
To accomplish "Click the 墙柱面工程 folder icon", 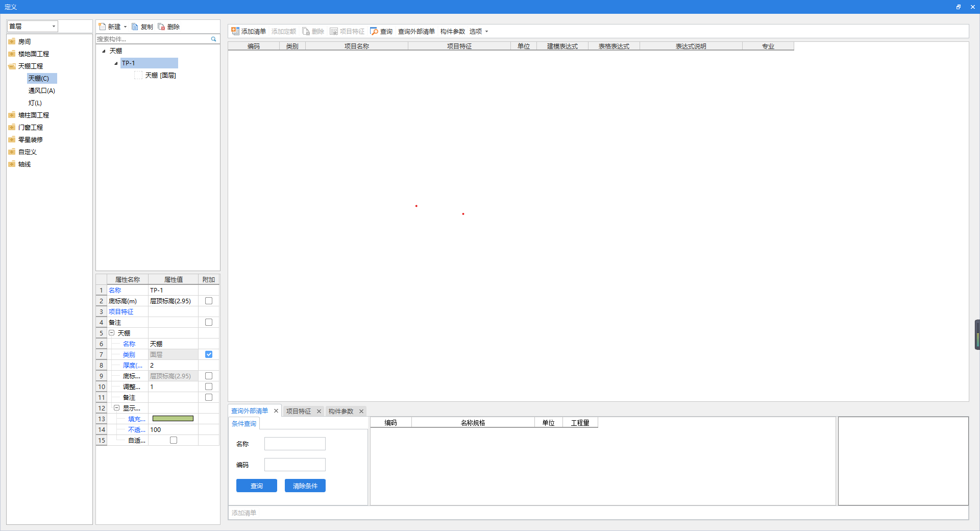I will pyautogui.click(x=12, y=115).
